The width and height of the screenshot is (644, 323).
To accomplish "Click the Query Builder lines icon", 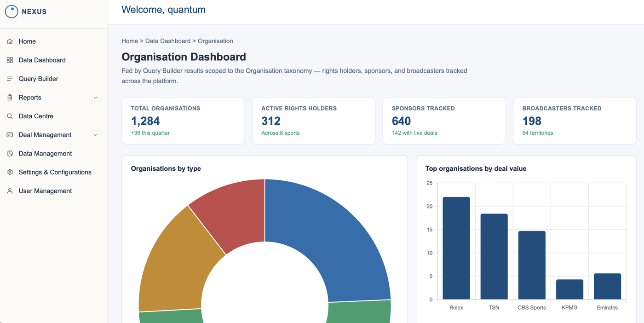I will pyautogui.click(x=10, y=79).
